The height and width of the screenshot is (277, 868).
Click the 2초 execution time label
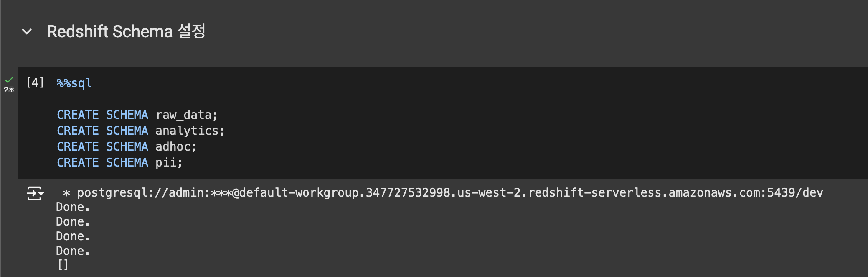coord(9,90)
